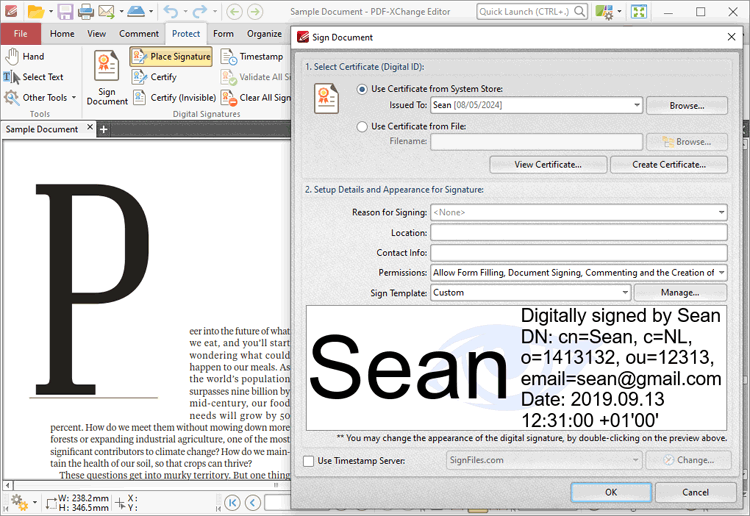Redo the last action
Image resolution: width=750 pixels, height=516 pixels.
pyautogui.click(x=200, y=11)
